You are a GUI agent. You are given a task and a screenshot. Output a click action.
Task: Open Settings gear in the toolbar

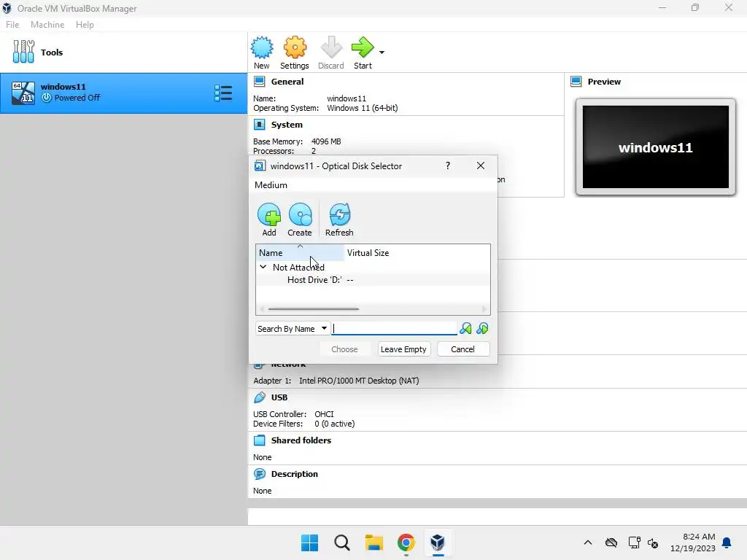click(295, 52)
